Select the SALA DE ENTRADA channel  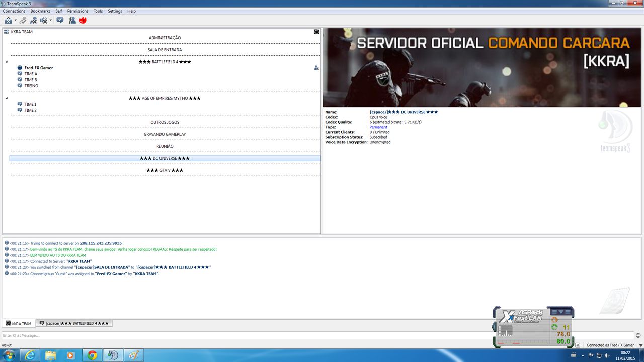click(x=165, y=50)
